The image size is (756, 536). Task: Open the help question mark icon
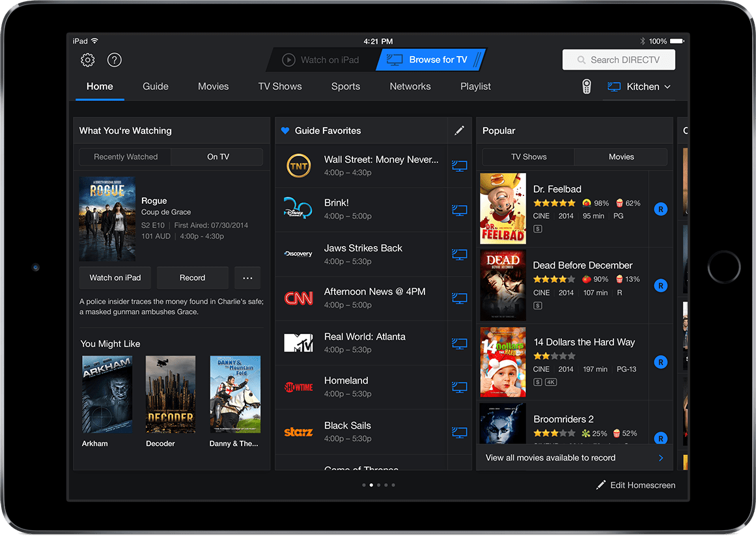[114, 60]
